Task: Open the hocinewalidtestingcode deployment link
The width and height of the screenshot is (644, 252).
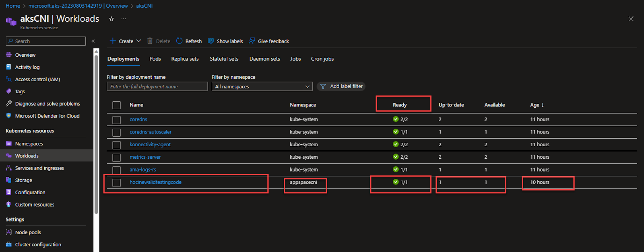Action: (x=155, y=182)
